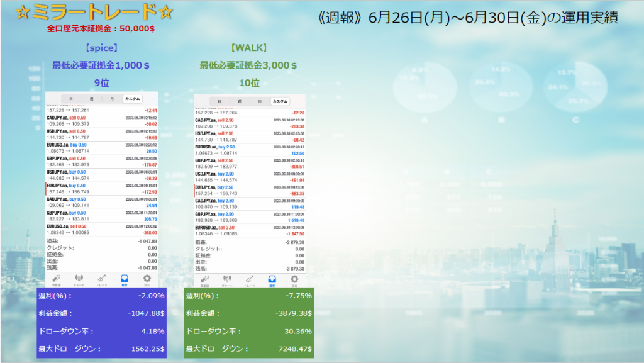Tap Trade icon in WALK panel
Image resolution: width=644 pixels, height=363 pixels.
click(249, 279)
